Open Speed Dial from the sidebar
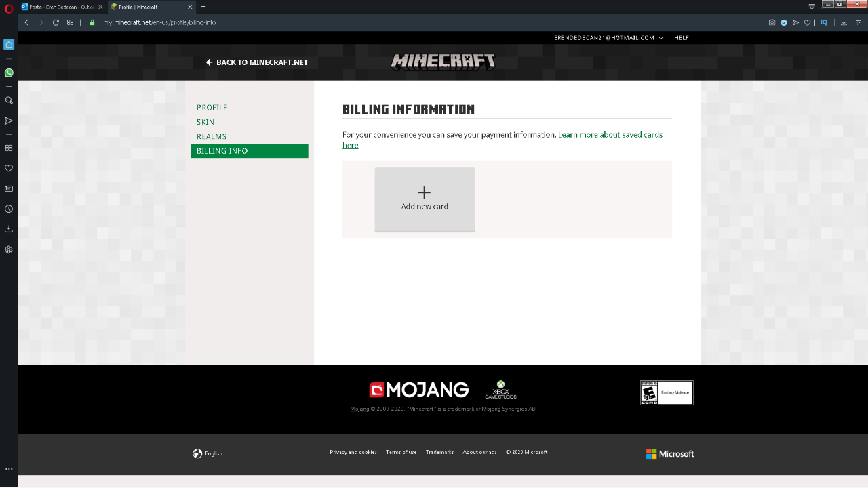The image size is (868, 488). (x=9, y=148)
